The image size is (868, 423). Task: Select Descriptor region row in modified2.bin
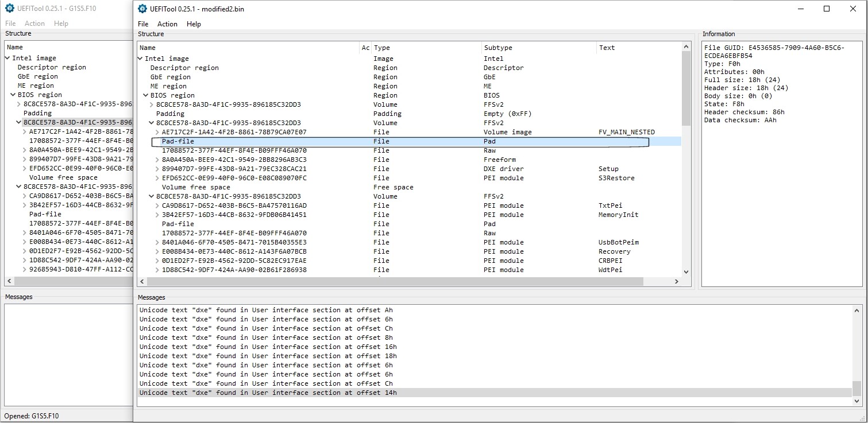tap(410, 68)
